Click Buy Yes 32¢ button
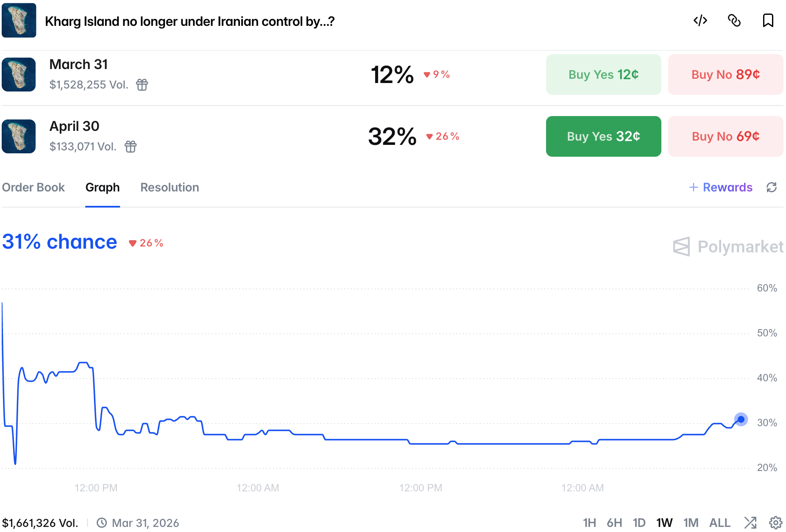 pyautogui.click(x=603, y=136)
